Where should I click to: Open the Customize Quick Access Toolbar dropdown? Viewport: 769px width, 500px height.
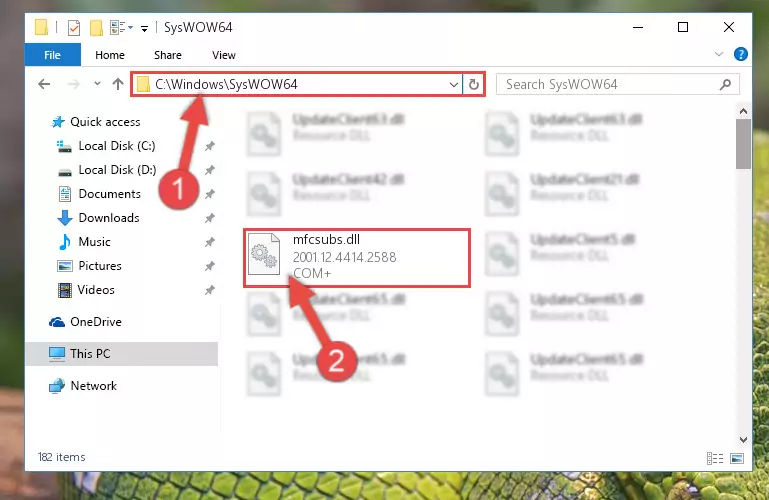pyautogui.click(x=144, y=28)
